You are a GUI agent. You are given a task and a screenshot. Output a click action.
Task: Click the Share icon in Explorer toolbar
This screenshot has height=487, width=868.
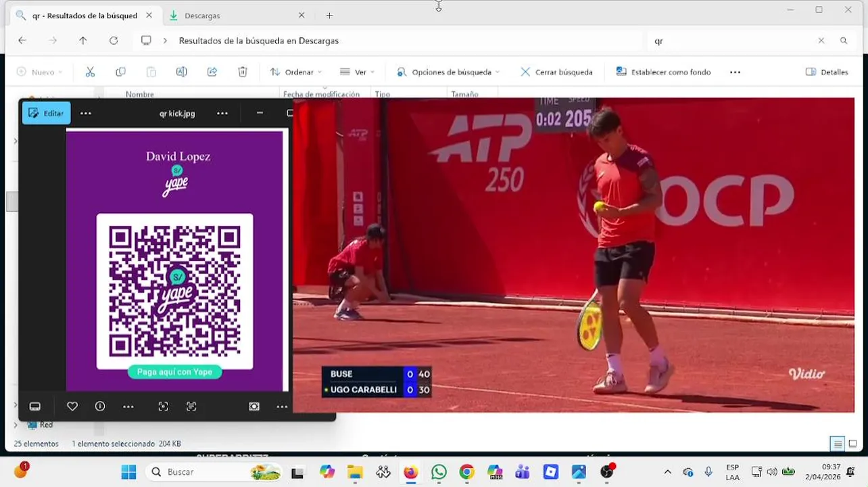tap(212, 72)
